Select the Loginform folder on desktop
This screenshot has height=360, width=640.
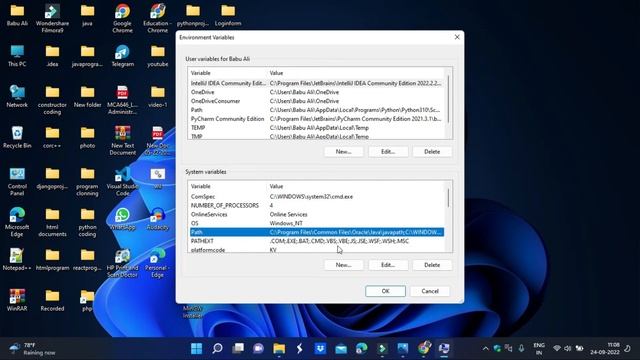click(x=228, y=15)
